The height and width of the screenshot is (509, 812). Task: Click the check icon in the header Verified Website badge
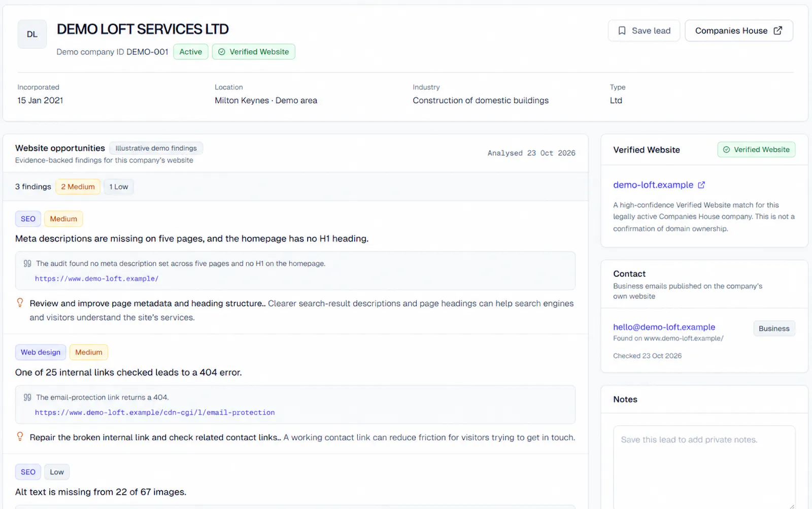coord(222,52)
